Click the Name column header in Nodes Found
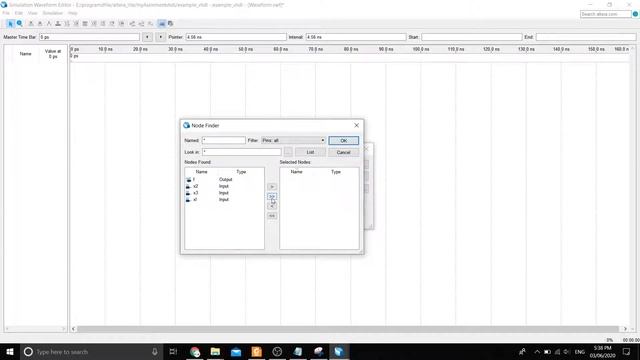Screen dimensions: 640x360 202,172
